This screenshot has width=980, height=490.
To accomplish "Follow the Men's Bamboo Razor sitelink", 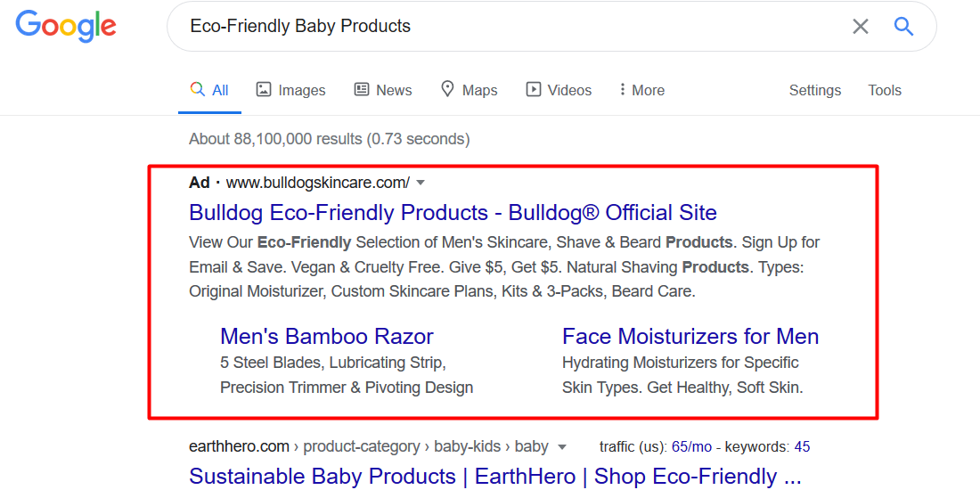I will (x=327, y=336).
